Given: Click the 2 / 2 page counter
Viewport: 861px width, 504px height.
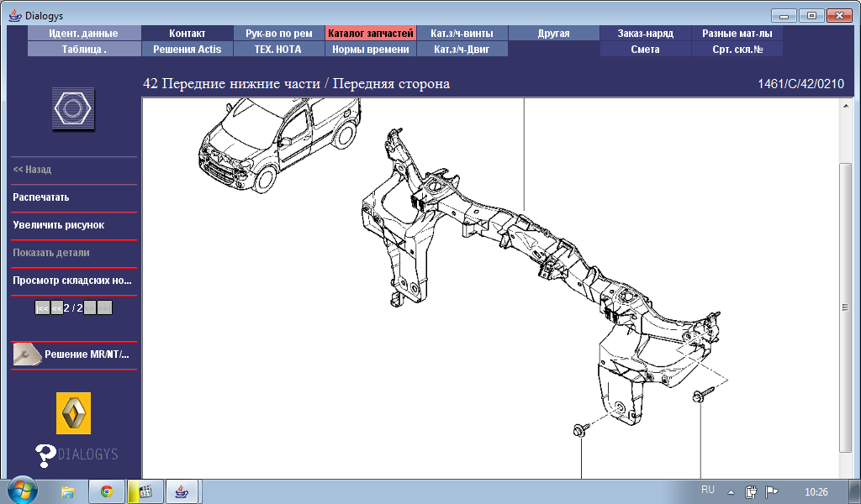Looking at the screenshot, I should pos(73,307).
